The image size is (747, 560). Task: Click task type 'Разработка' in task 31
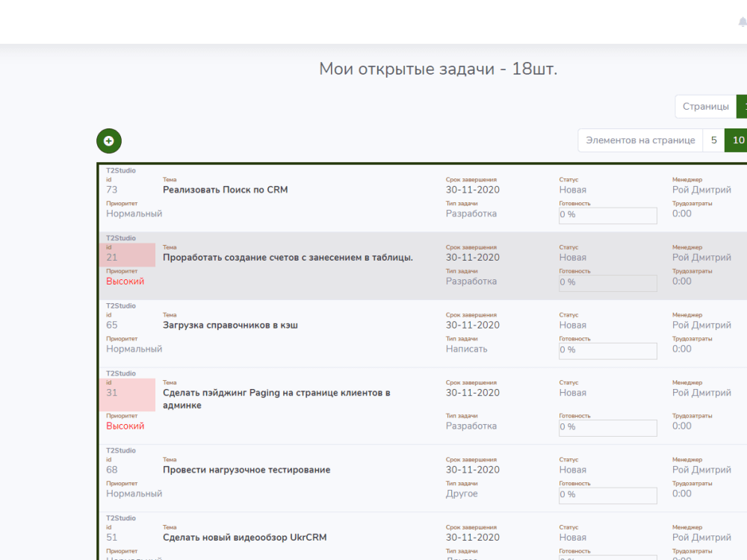(x=471, y=426)
